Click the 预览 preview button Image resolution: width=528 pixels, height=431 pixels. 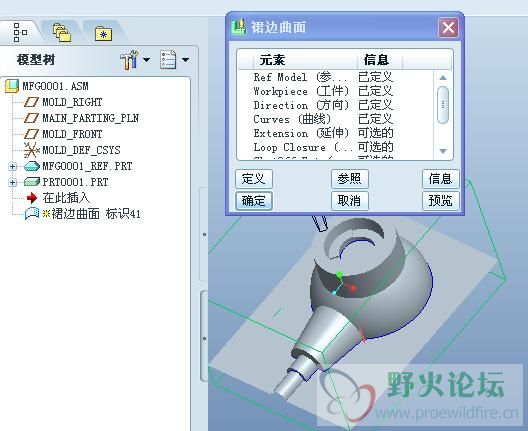pos(440,201)
